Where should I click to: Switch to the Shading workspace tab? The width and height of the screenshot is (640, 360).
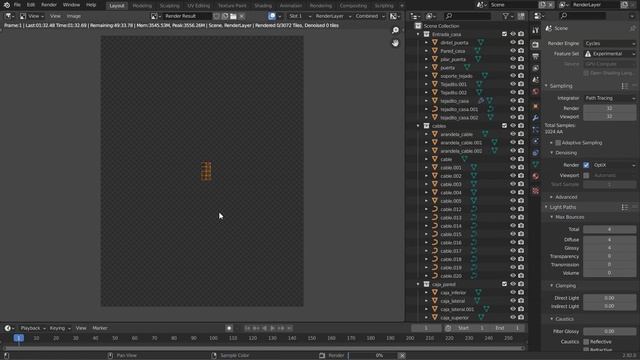(263, 6)
